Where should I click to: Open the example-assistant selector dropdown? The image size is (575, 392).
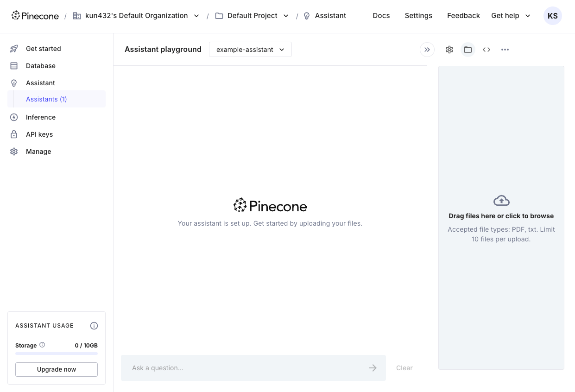tap(250, 50)
